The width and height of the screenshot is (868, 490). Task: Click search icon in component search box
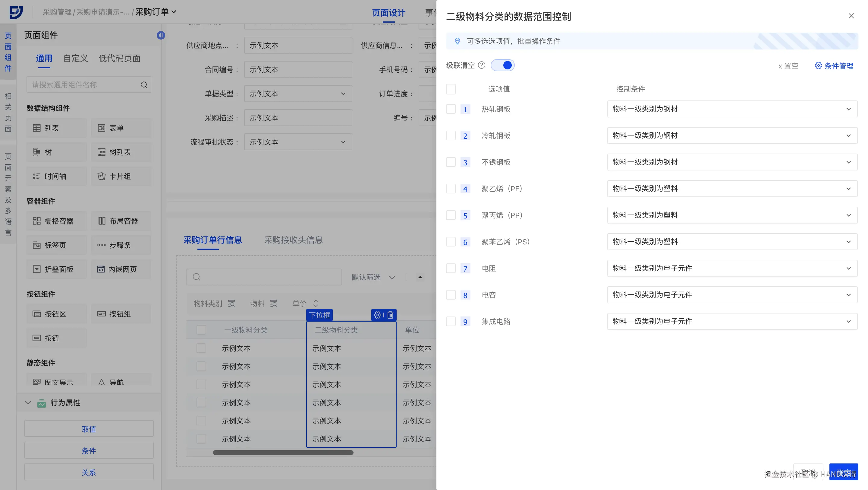[x=144, y=85]
